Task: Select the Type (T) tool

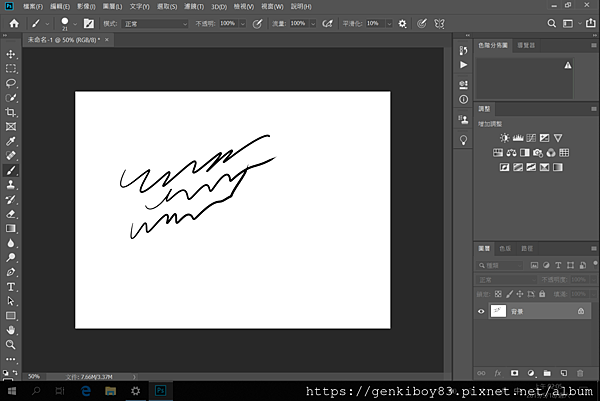Action: coord(11,286)
